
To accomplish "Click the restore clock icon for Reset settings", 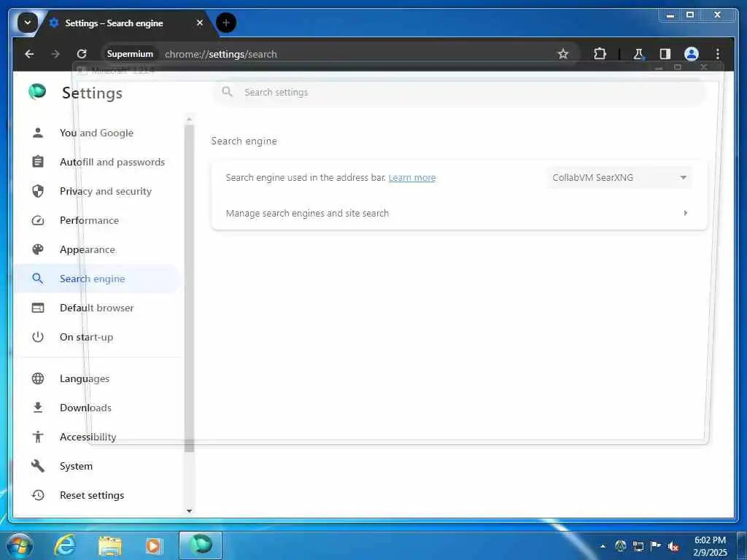I will point(38,495).
